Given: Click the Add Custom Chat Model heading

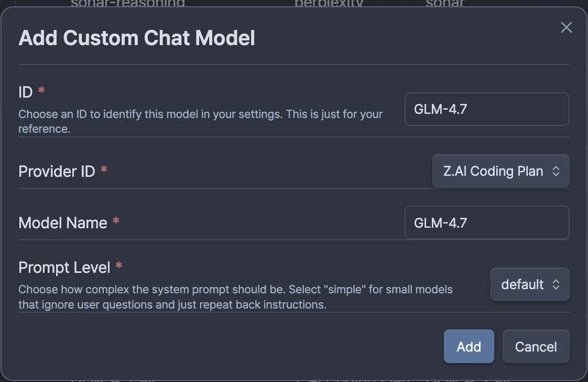Looking at the screenshot, I should pos(137,38).
